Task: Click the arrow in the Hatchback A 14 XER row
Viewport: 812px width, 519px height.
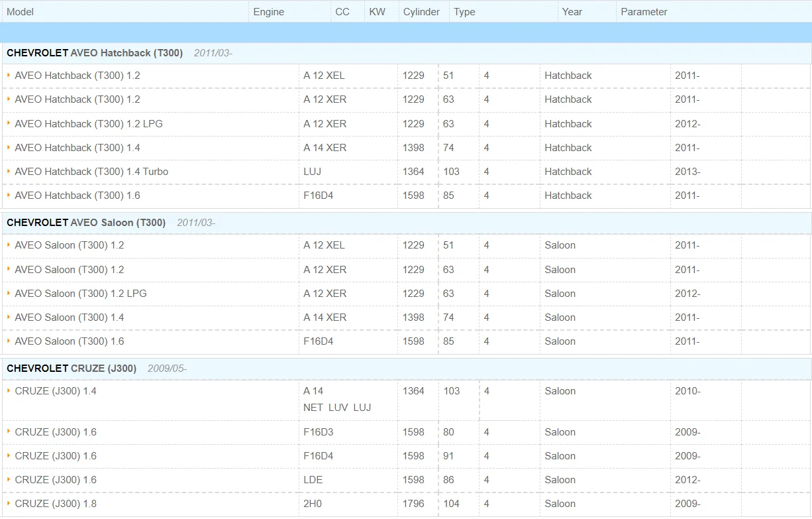Action: click(9, 147)
